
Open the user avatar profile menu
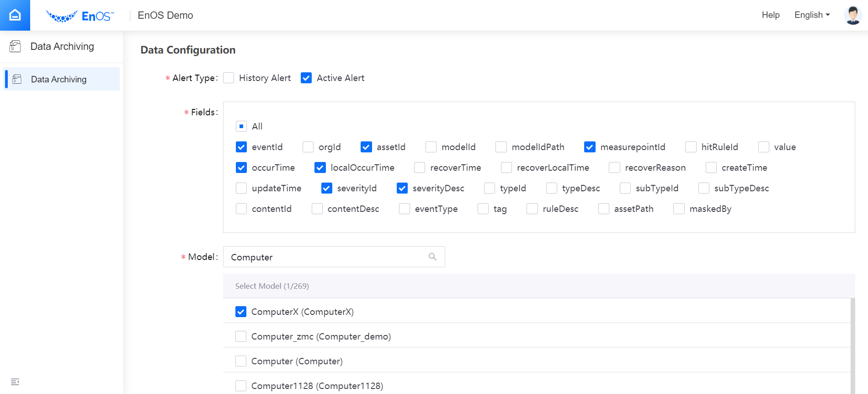[852, 15]
